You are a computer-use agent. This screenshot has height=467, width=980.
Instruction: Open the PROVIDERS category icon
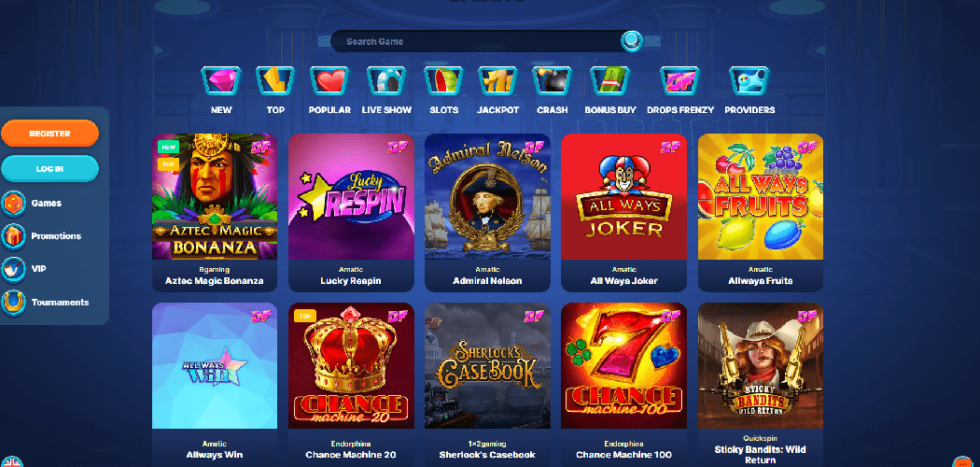coord(749,81)
